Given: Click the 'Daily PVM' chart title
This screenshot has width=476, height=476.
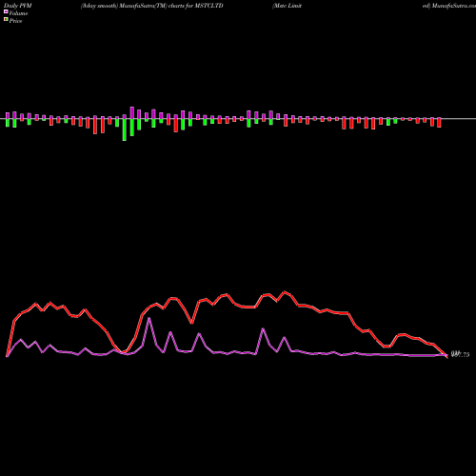Looking at the screenshot, I should coord(18,6).
